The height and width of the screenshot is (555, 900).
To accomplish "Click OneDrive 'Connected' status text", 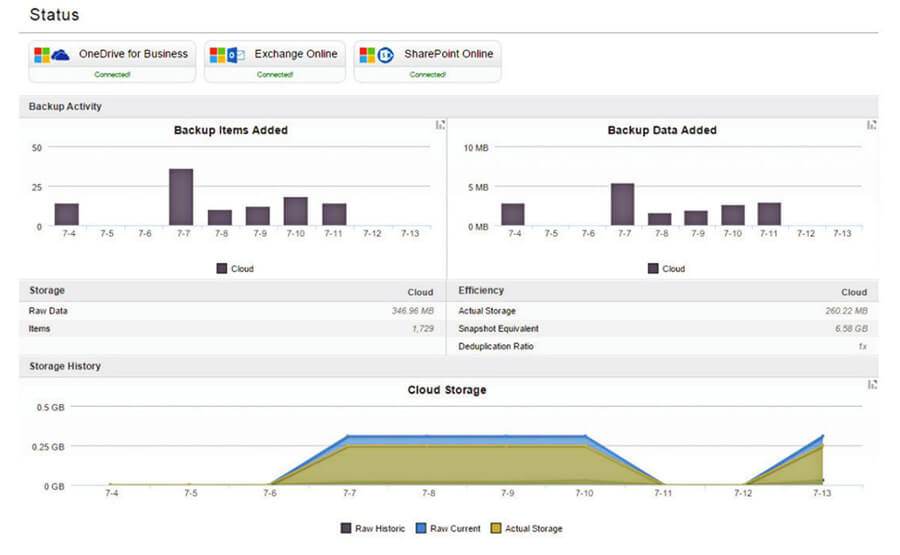I will (x=112, y=75).
